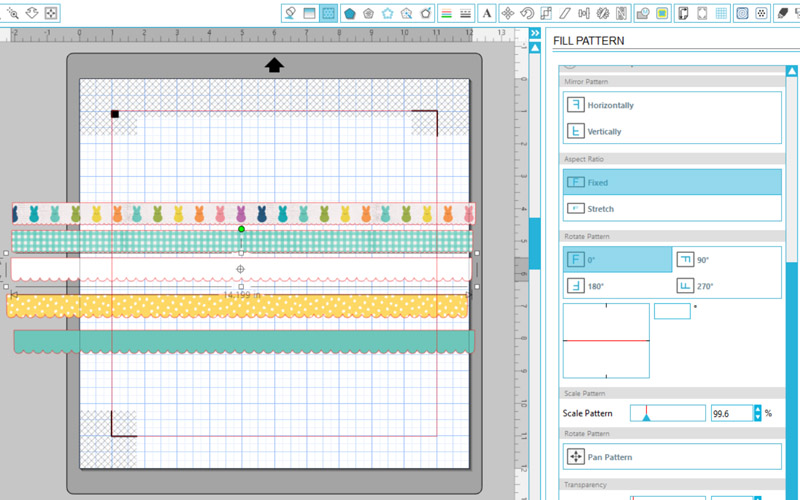Click the custom rotation angle input field

(672, 311)
